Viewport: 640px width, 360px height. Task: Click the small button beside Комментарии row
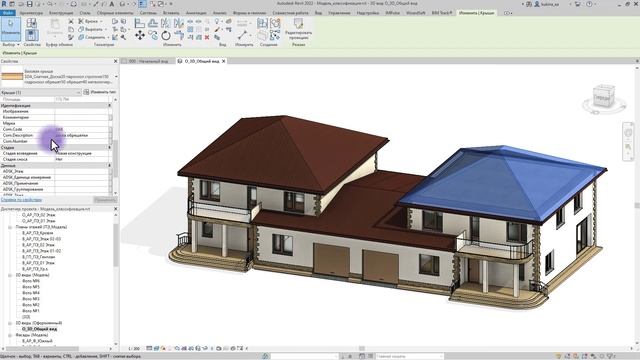click(110, 117)
